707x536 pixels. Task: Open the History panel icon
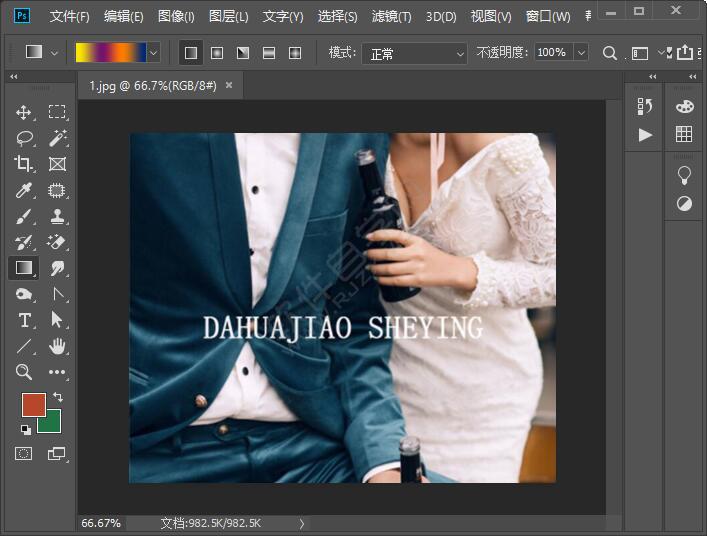click(x=645, y=106)
